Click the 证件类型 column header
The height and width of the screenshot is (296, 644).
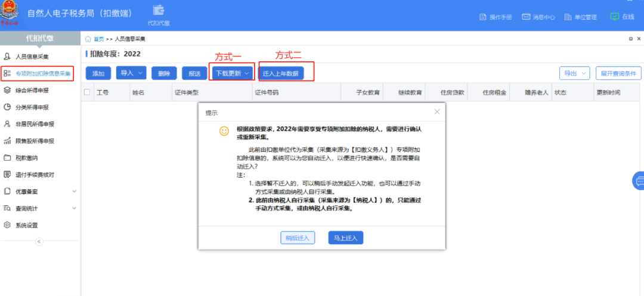coord(211,93)
